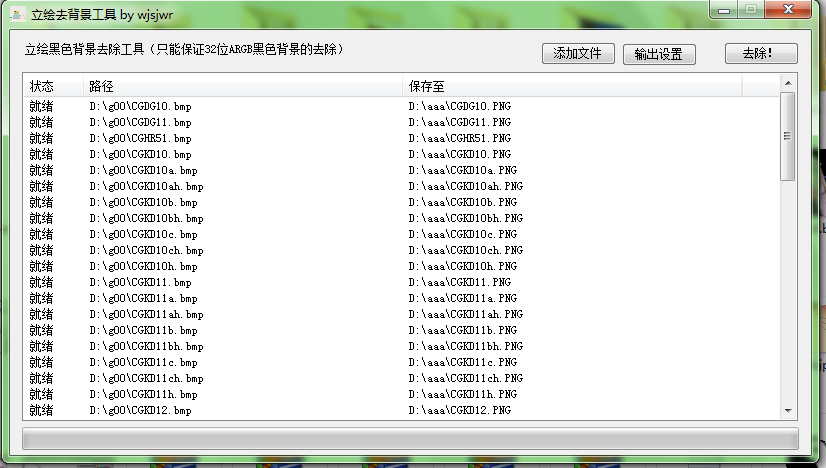Click save path D:\aaa\CGKD11.PNG

pos(459,282)
